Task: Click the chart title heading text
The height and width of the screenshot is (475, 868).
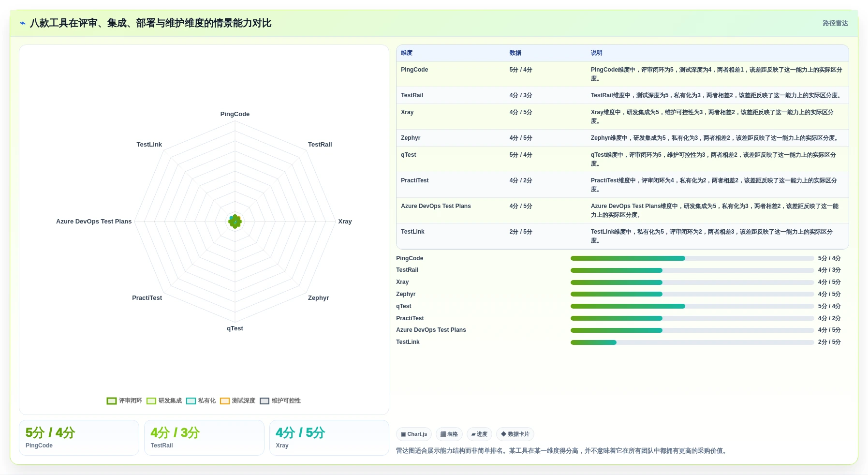Action: 150,23
